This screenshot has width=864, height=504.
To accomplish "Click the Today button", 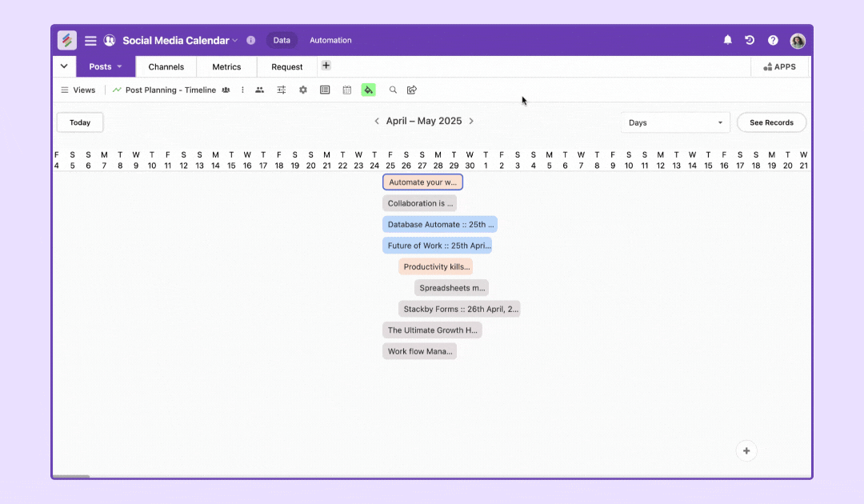I will click(80, 122).
